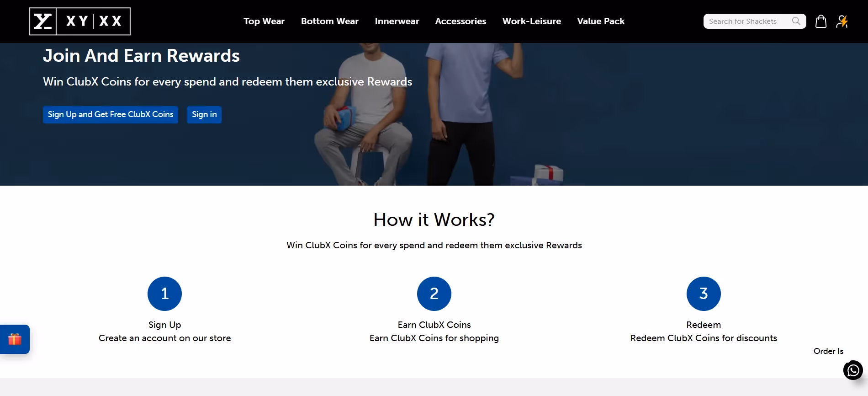Click Create an account on our store
This screenshot has width=868, height=396.
(164, 338)
